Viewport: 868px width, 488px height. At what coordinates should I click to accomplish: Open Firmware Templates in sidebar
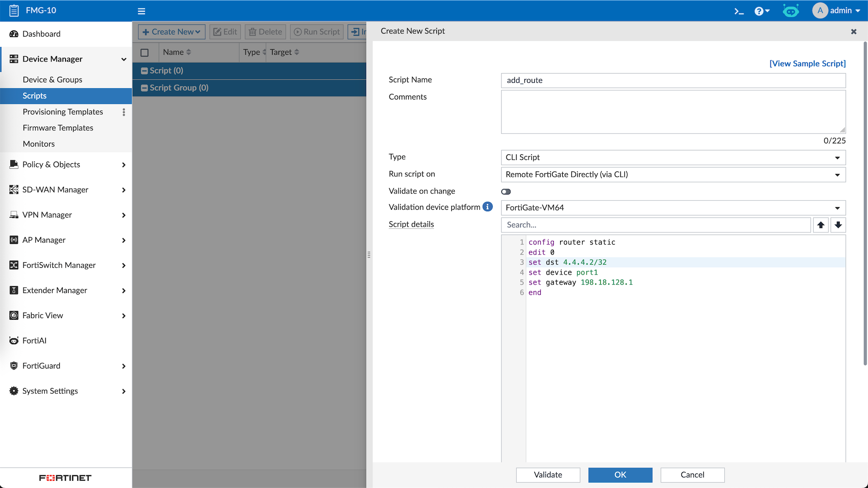pos(58,128)
